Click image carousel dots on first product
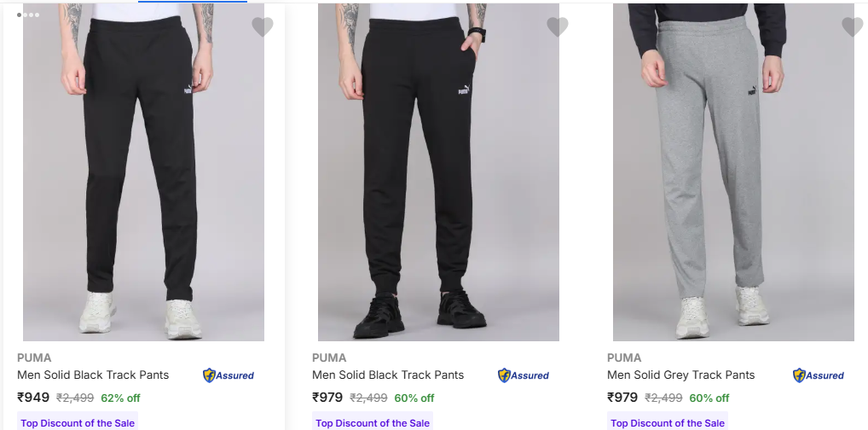 pos(28,15)
